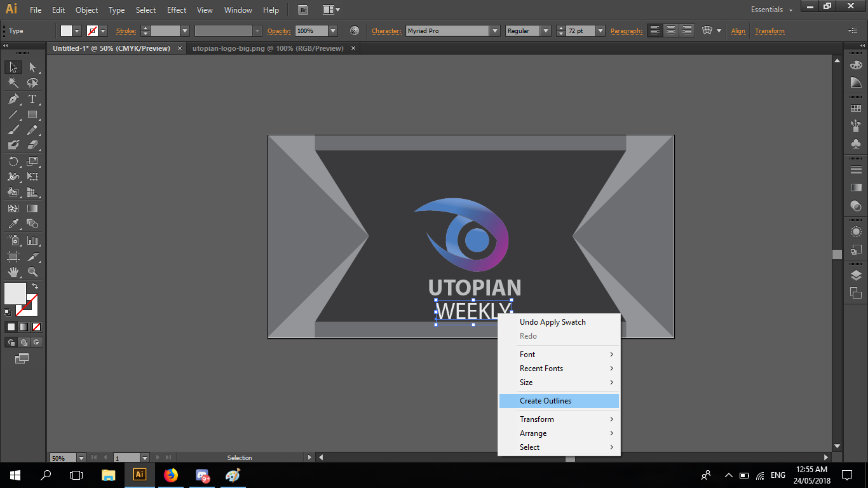Select the Lasso tool

pos(32,83)
